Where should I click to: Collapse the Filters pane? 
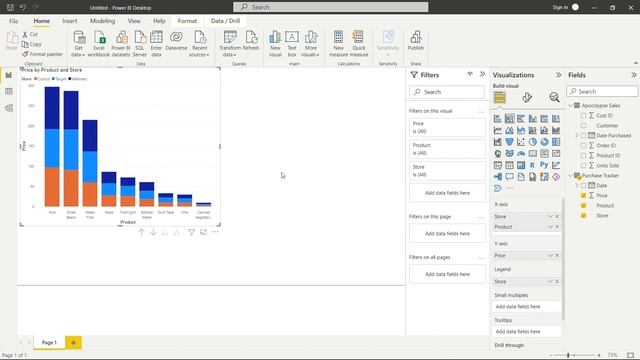pyautogui.click(x=482, y=74)
